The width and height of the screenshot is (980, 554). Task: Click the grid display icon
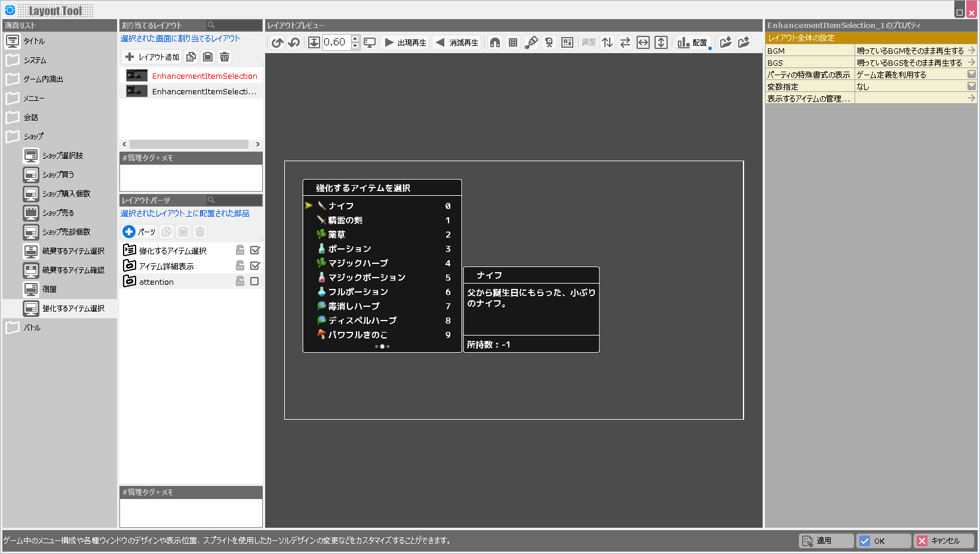pos(513,42)
